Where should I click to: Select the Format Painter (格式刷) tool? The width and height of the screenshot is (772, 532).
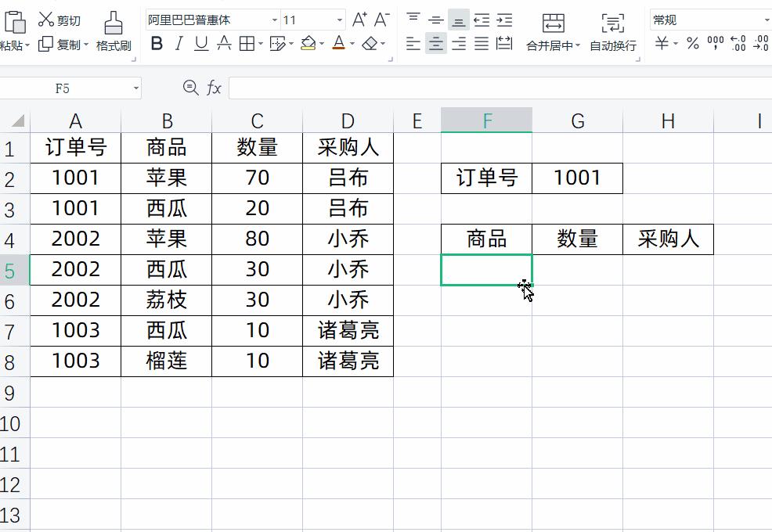(112, 31)
